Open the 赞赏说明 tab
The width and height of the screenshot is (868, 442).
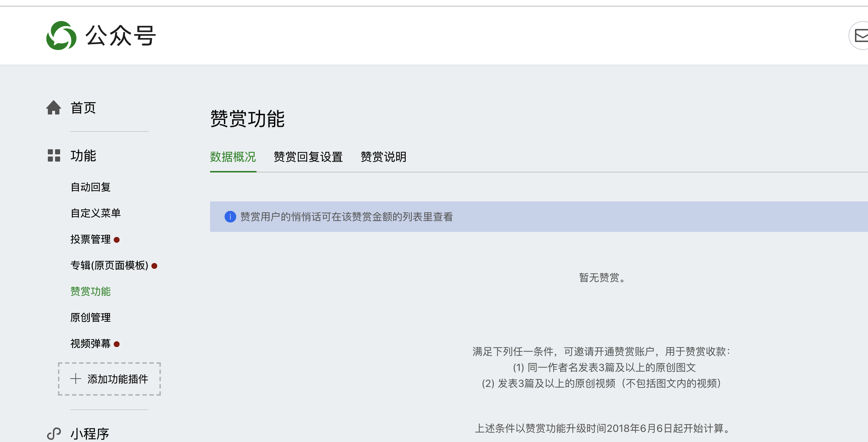click(383, 157)
